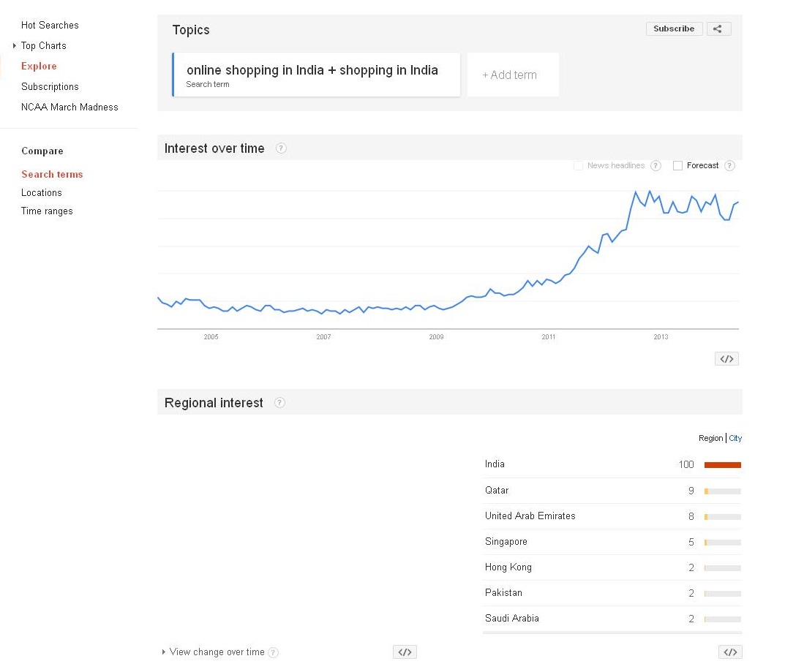785x672 pixels.
Task: Click the India interest bar
Action: tap(722, 465)
